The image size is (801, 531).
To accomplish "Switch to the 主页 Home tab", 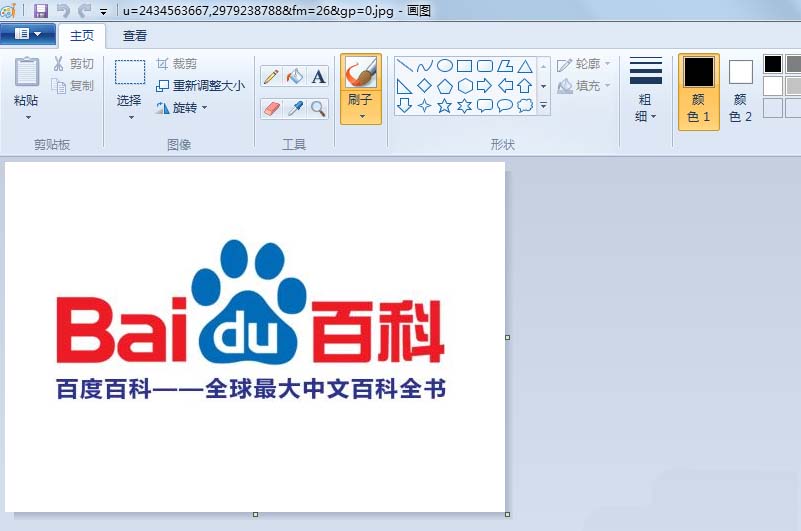I will (x=82, y=36).
